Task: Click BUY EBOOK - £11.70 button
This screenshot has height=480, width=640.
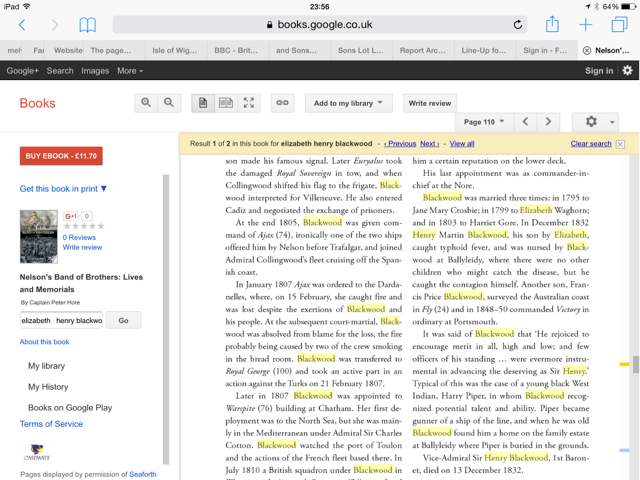Action: [61, 156]
